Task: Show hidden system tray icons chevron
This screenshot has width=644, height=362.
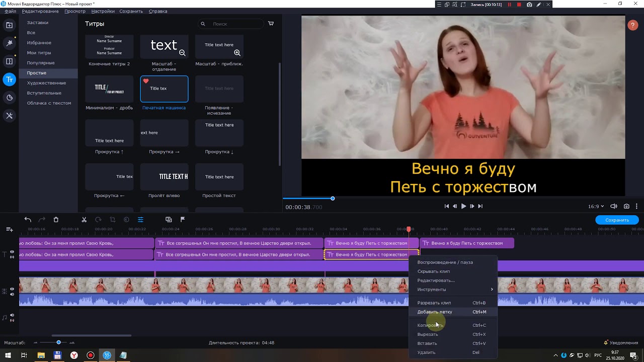Action: pos(555,355)
